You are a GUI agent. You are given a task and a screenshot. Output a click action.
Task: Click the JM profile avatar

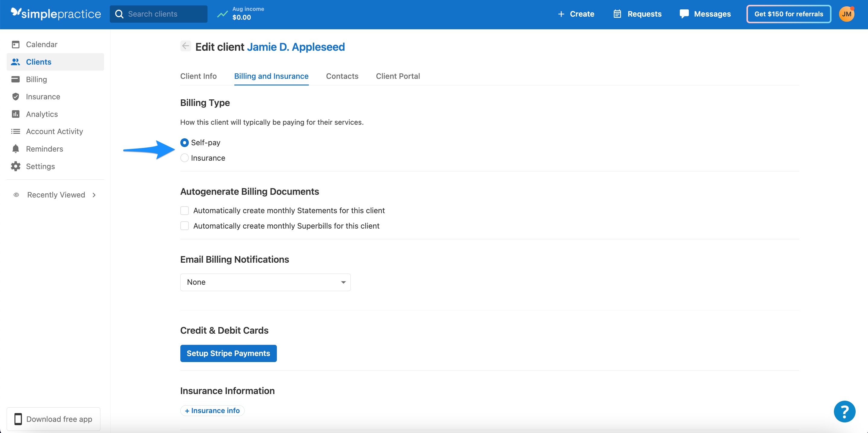tap(846, 14)
